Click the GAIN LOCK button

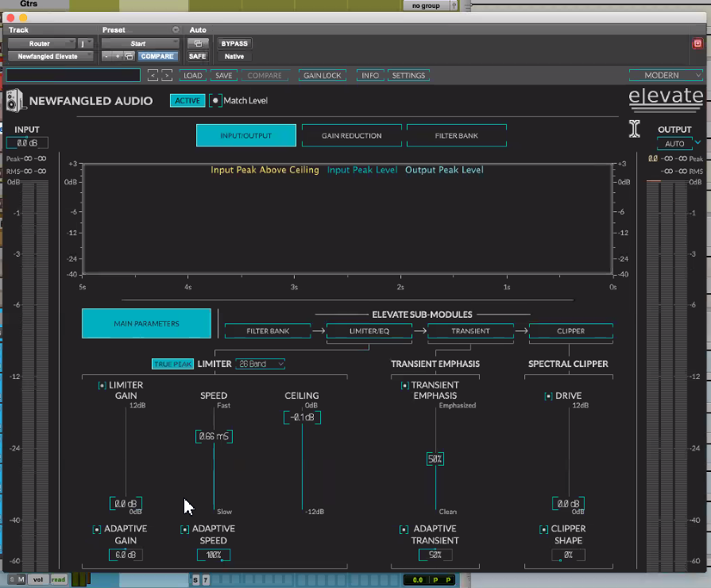tap(323, 75)
